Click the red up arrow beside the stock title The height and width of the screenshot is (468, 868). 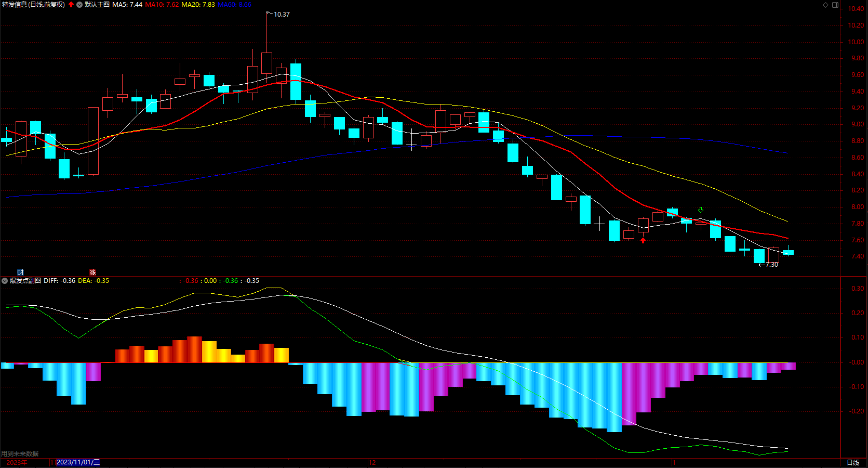click(71, 5)
